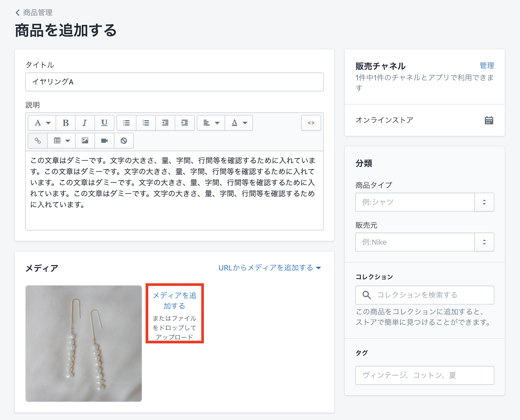520x420 pixels.
Task: Insert a numbered list
Action: pos(146,123)
